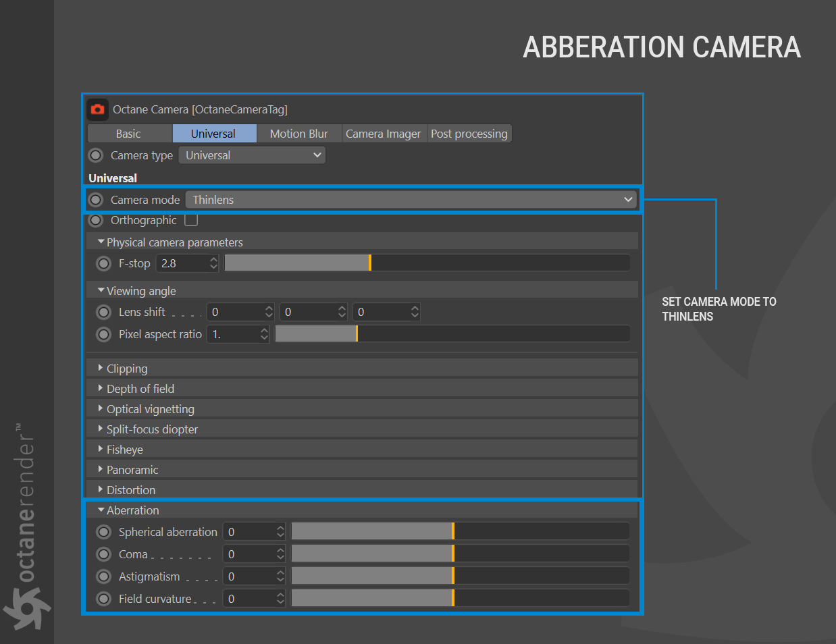836x644 pixels.
Task: Adjust the Pixel aspect ratio slider
Action: pyautogui.click(x=452, y=333)
